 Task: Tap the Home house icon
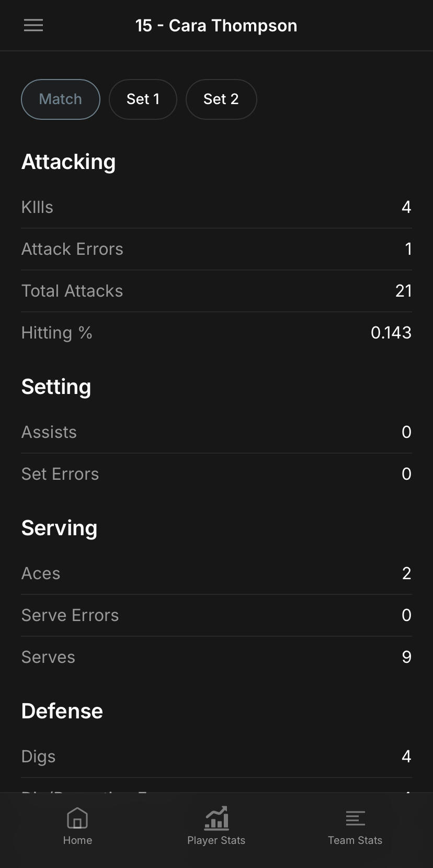(x=77, y=818)
